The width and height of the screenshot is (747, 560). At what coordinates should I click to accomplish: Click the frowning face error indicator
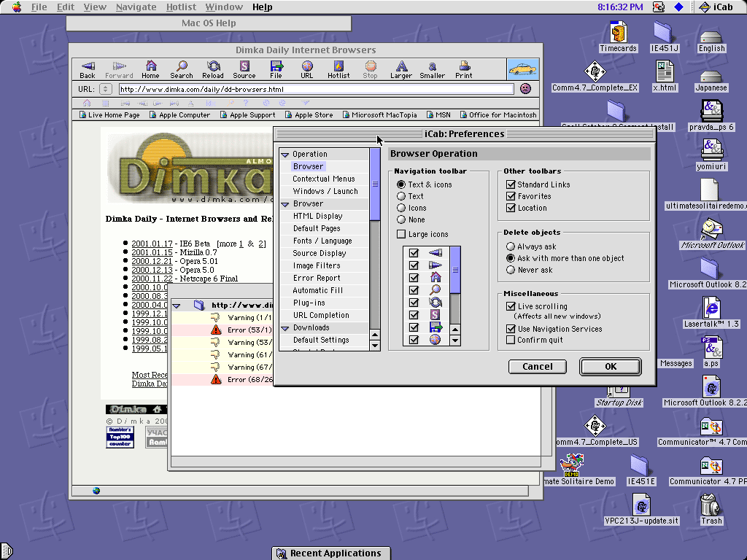[x=525, y=88]
